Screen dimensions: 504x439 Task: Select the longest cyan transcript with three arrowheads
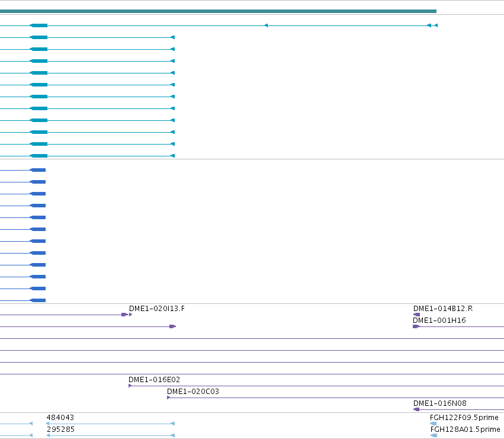219,25
